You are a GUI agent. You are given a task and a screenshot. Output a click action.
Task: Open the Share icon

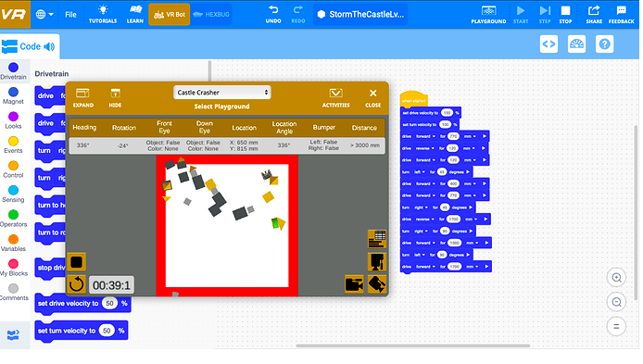594,10
